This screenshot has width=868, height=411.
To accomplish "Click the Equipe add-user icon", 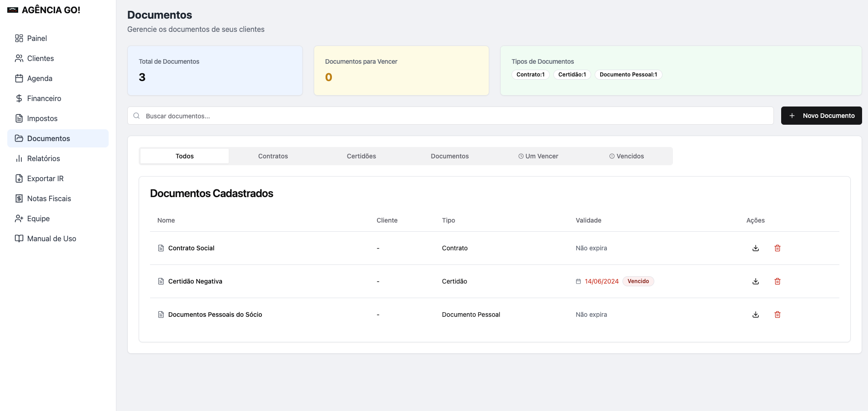I will (x=19, y=218).
